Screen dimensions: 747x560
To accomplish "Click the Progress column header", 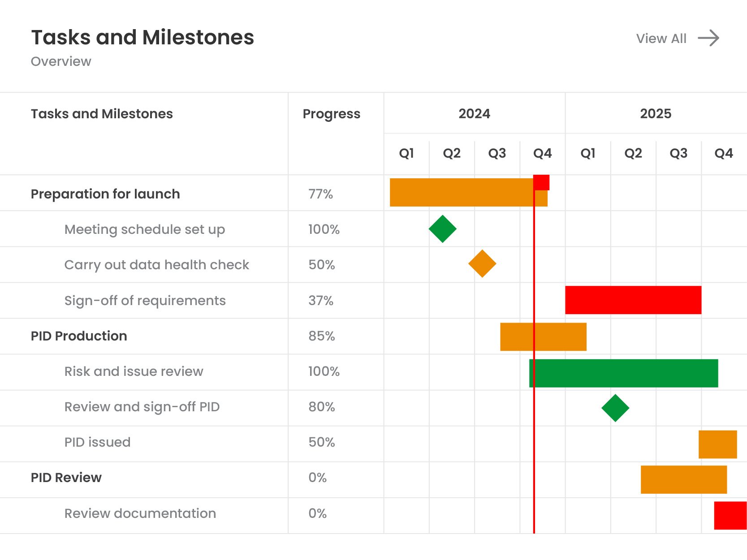I will (x=331, y=114).
